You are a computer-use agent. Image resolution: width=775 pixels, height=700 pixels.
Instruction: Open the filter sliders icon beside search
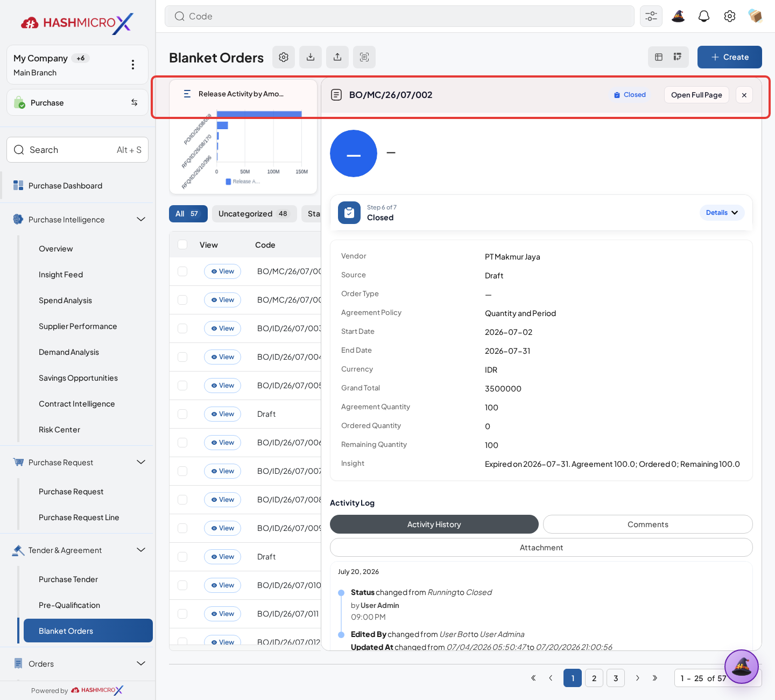pyautogui.click(x=651, y=16)
